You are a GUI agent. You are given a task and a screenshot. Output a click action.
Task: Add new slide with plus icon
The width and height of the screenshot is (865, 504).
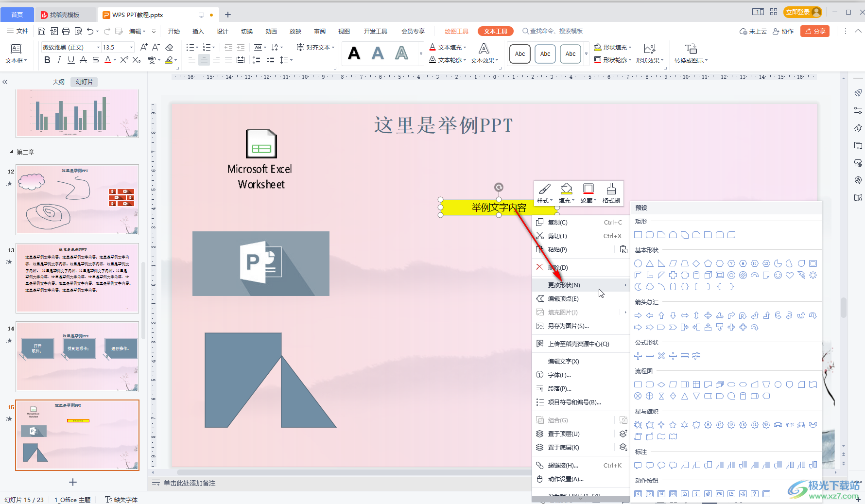[73, 482]
